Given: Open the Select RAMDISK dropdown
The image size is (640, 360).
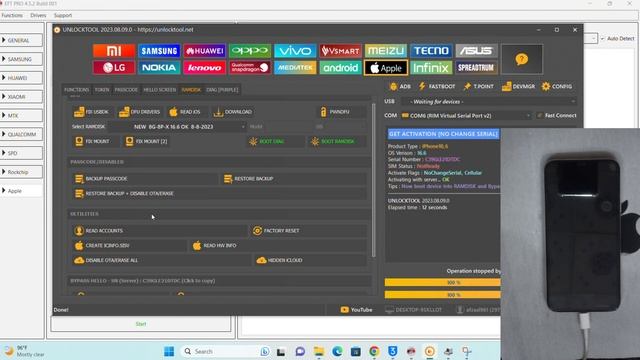Looking at the screenshot, I should click(x=178, y=127).
